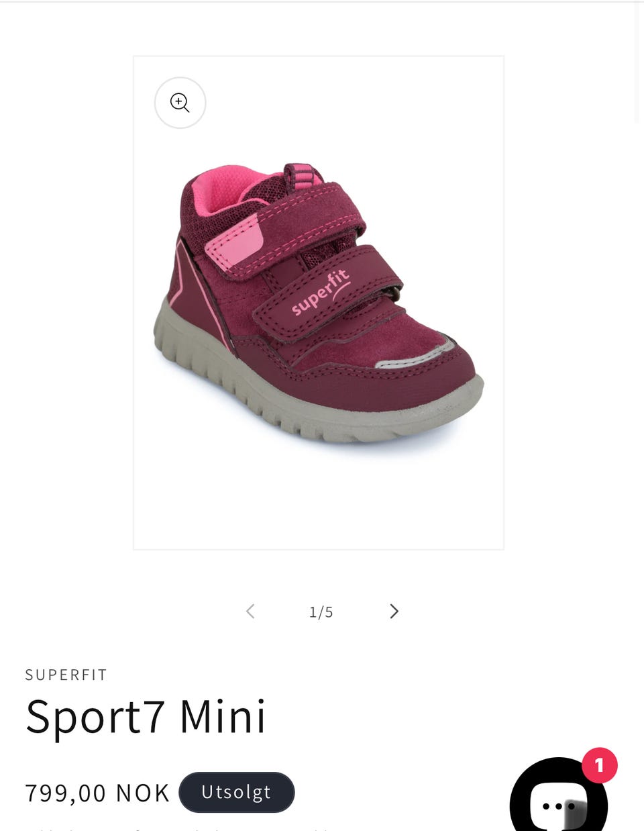The height and width of the screenshot is (831, 644).
Task: Click the light pink patch on upper strap
Action: [x=233, y=242]
